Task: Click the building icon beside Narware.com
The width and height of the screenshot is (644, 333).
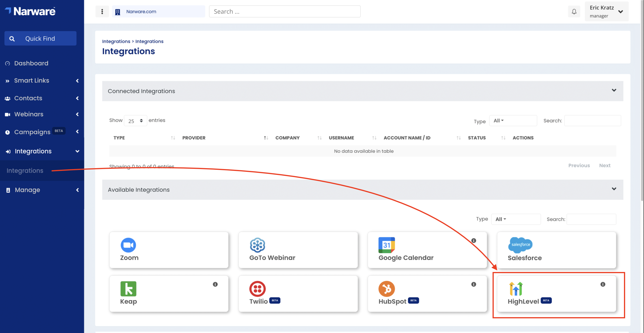Action: pos(117,12)
